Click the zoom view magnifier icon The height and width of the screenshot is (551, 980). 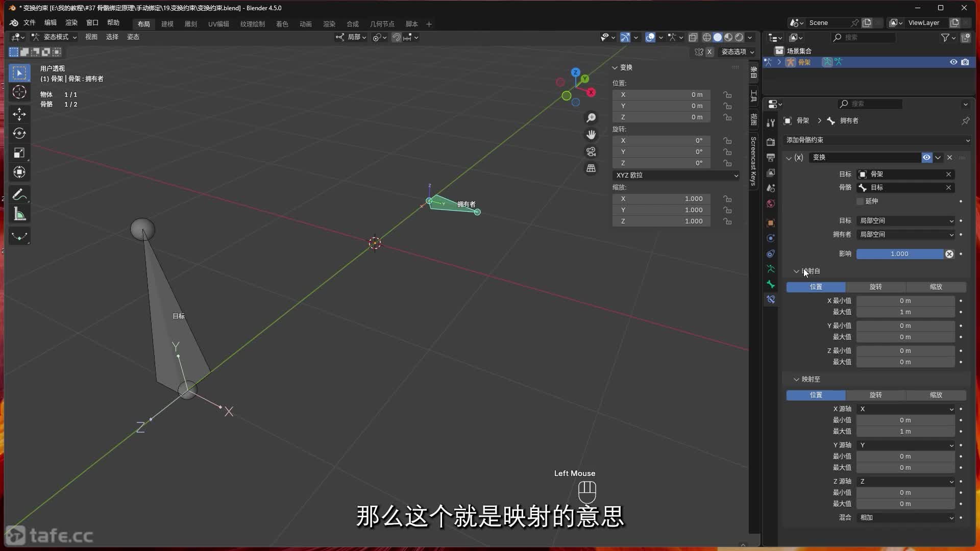tap(591, 118)
